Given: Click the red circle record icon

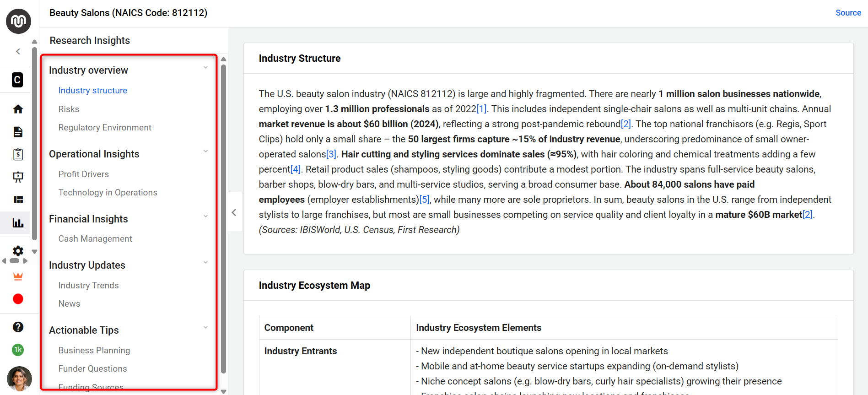Looking at the screenshot, I should click(18, 299).
